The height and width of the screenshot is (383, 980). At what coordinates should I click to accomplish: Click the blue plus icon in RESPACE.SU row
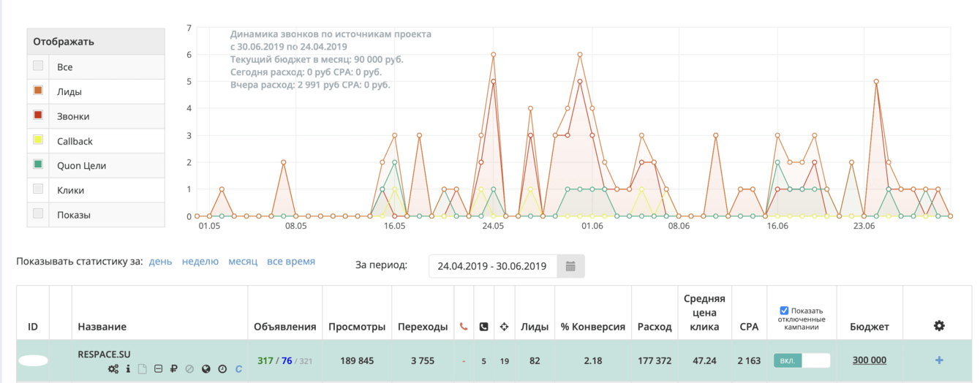click(x=939, y=360)
